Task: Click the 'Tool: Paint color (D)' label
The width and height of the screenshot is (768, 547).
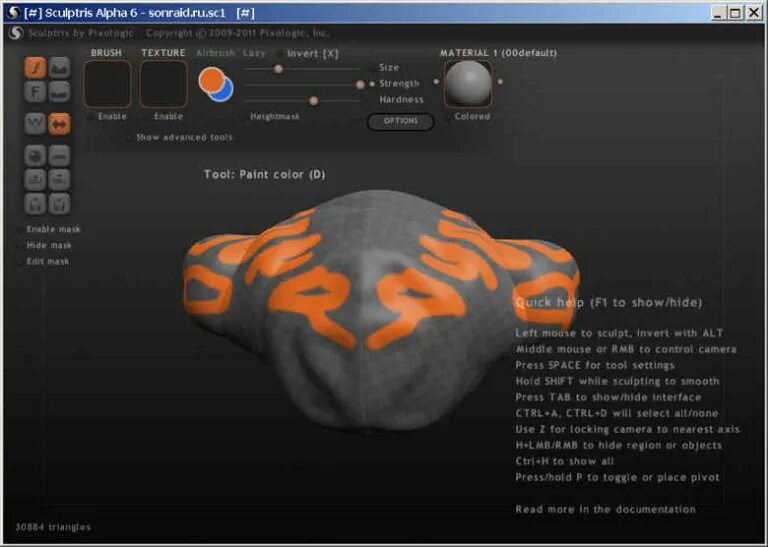Action: point(264,174)
